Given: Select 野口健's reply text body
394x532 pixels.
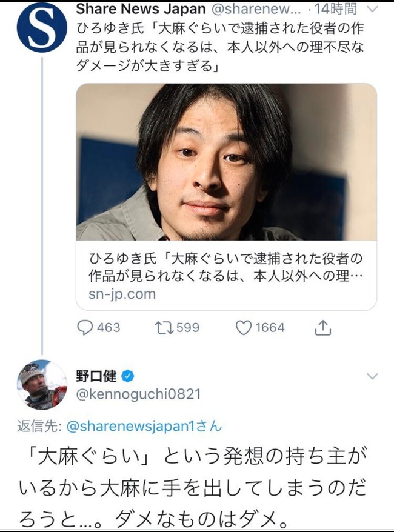Looking at the screenshot, I should click(192, 489).
